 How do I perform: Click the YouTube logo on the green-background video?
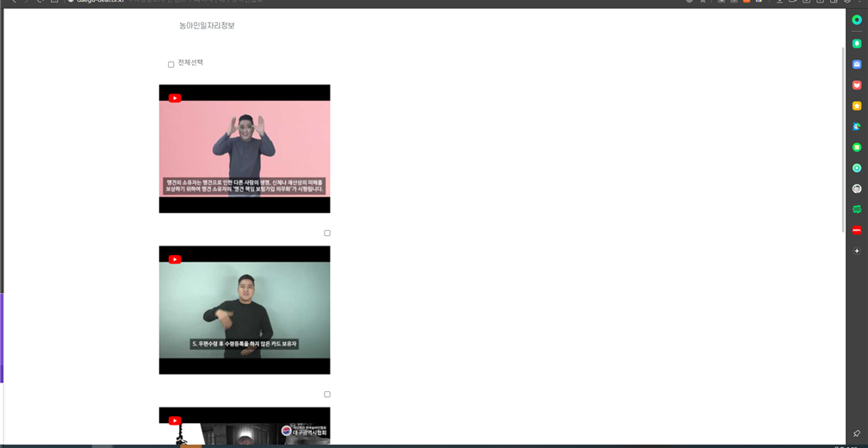point(175,259)
